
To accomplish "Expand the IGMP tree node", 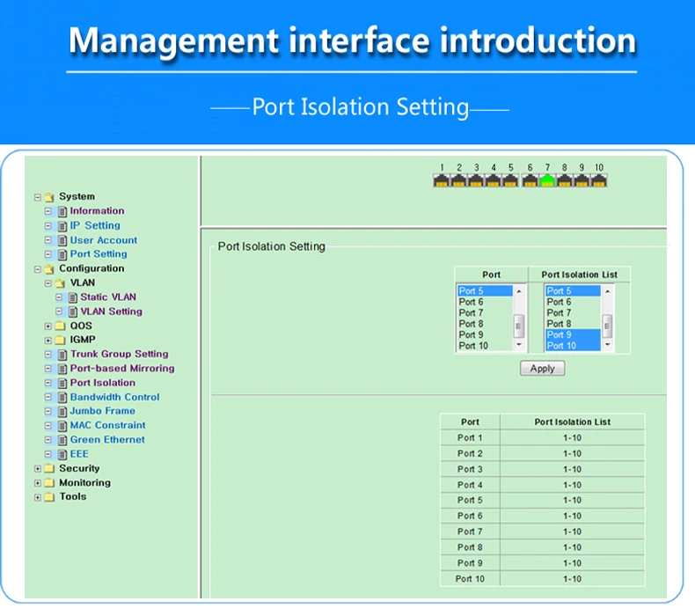I will pyautogui.click(x=48, y=341).
